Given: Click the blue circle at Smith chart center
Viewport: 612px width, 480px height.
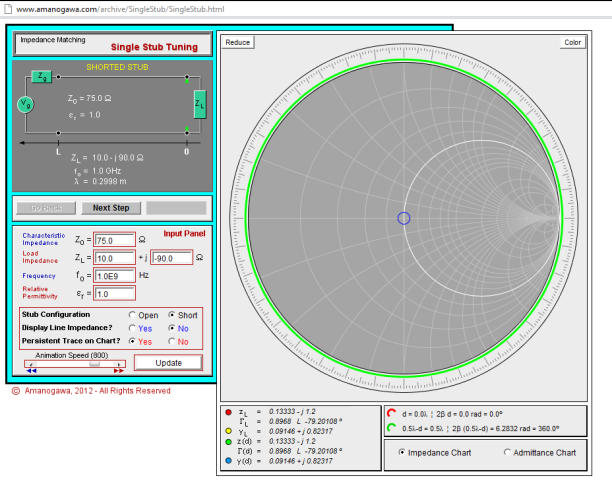Looking at the screenshot, I should [404, 218].
